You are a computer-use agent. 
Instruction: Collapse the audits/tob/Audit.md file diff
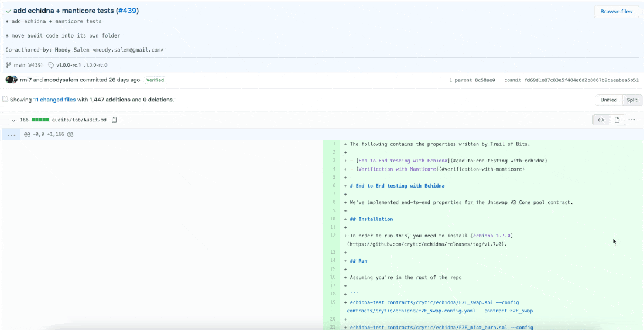(13, 120)
